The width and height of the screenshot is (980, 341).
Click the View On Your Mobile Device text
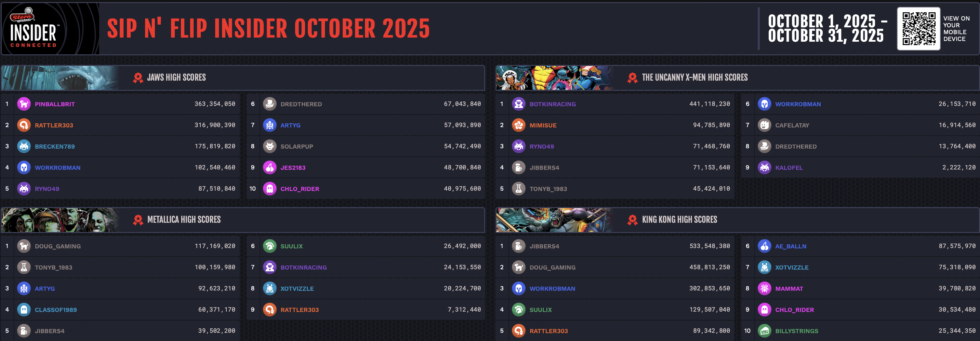pos(956,29)
